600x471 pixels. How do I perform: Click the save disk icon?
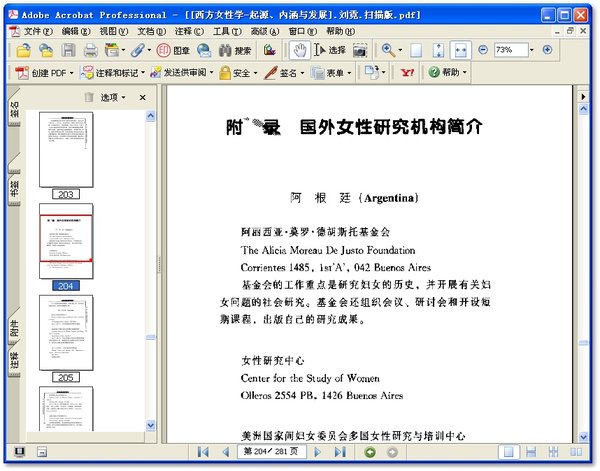68,50
